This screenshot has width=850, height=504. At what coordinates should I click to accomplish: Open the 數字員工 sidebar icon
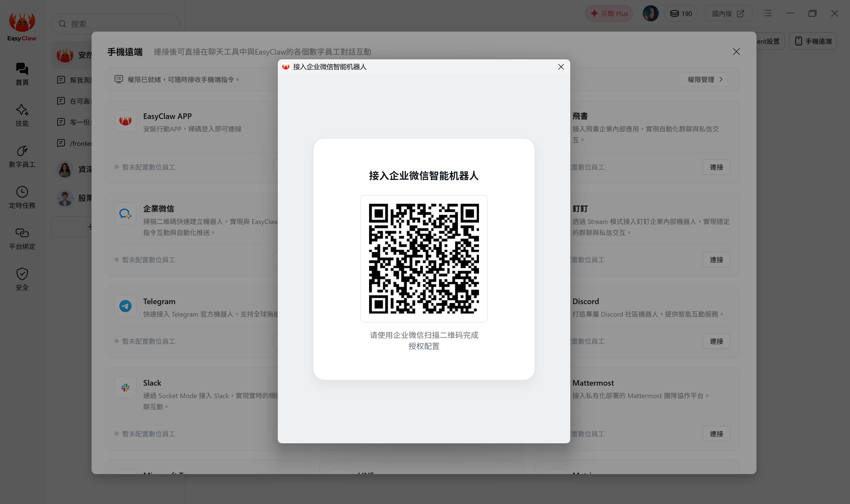(x=22, y=151)
